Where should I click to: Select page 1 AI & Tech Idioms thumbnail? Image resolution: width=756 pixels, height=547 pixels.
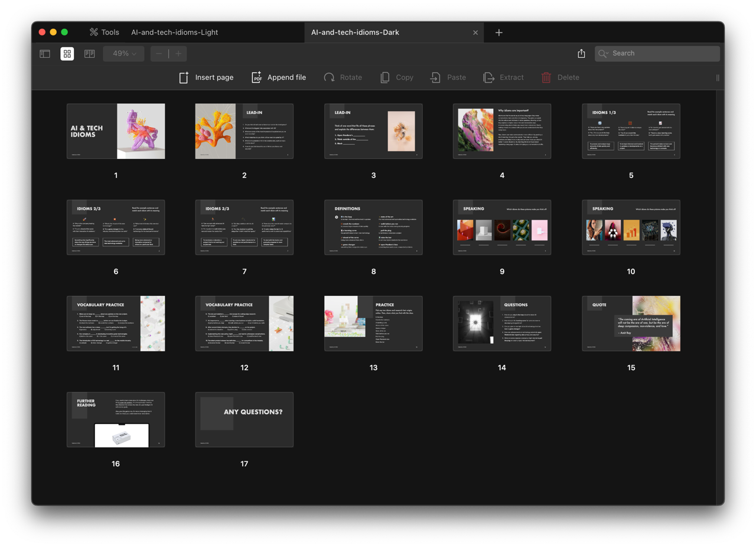[x=116, y=131]
